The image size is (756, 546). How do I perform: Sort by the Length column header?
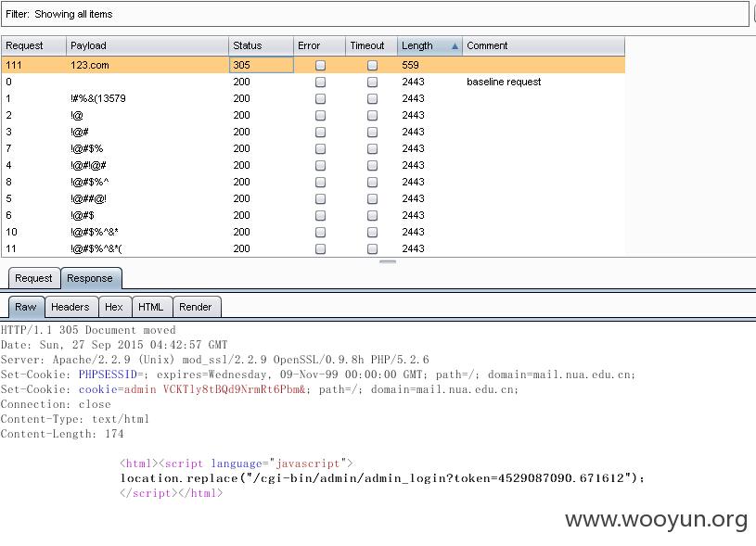coord(429,45)
